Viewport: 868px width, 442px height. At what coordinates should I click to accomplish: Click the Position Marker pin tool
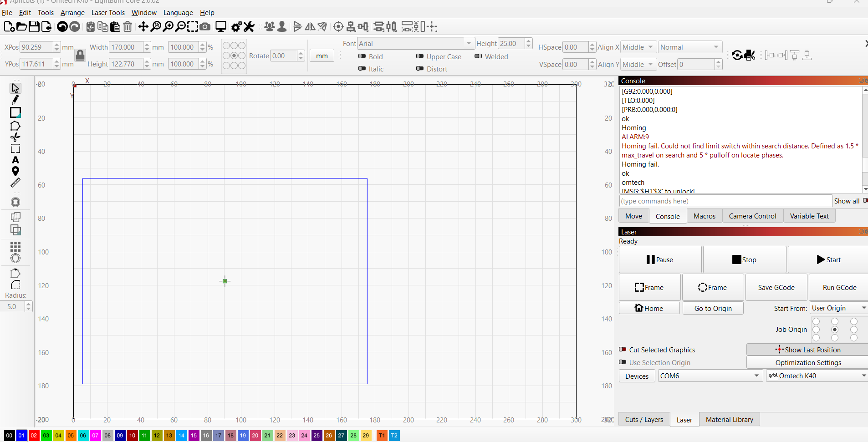coord(15,172)
